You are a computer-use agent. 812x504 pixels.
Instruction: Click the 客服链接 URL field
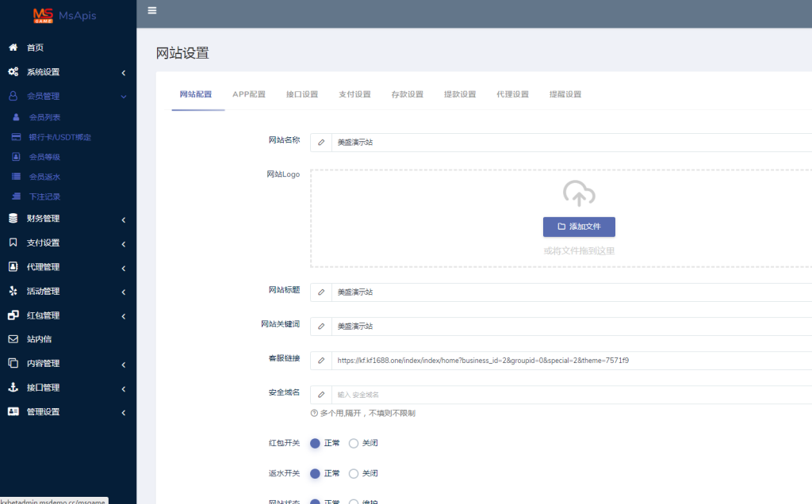click(x=572, y=361)
